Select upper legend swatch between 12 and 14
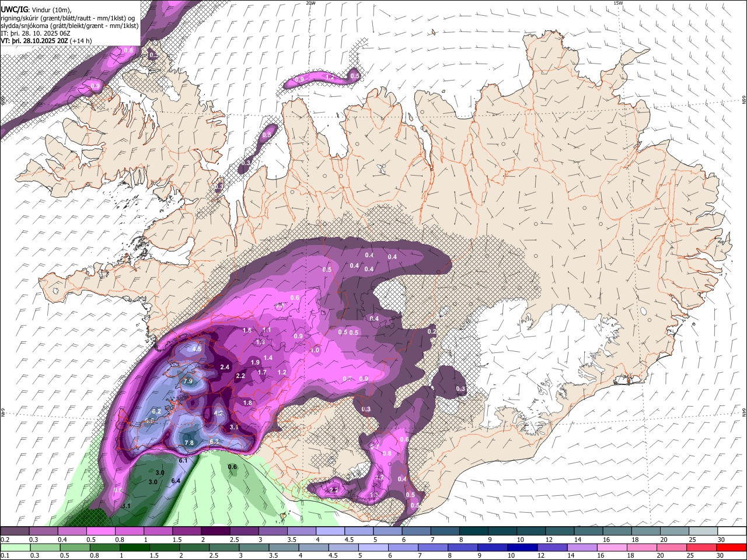Image resolution: width=747 pixels, height=560 pixels. point(559,531)
